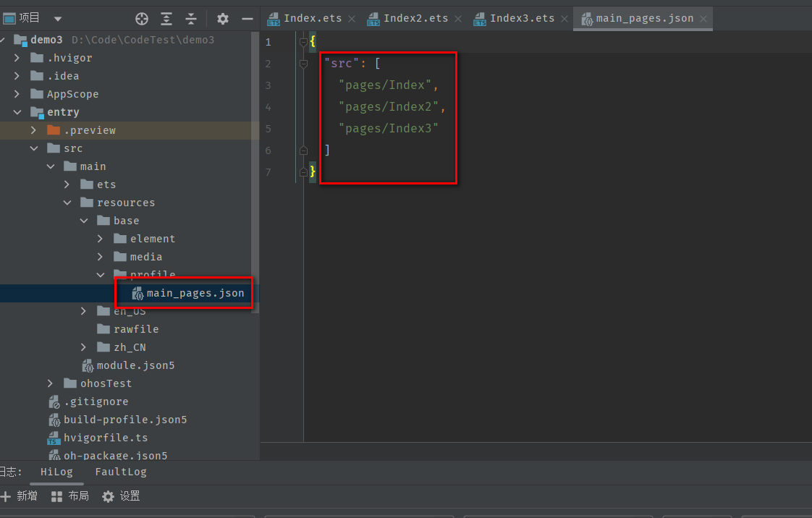Fold the src array on line 2
812x518 pixels.
[303, 64]
